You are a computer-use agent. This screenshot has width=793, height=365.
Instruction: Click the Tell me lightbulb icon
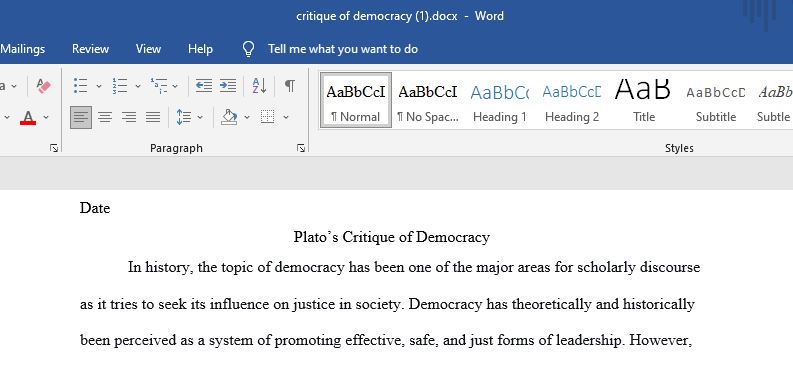tap(248, 49)
